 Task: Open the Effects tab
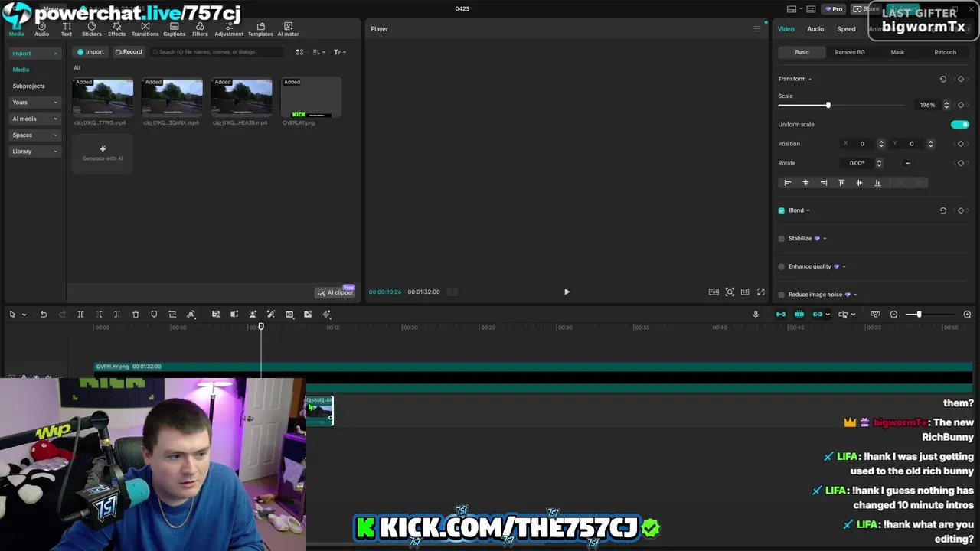(x=116, y=30)
